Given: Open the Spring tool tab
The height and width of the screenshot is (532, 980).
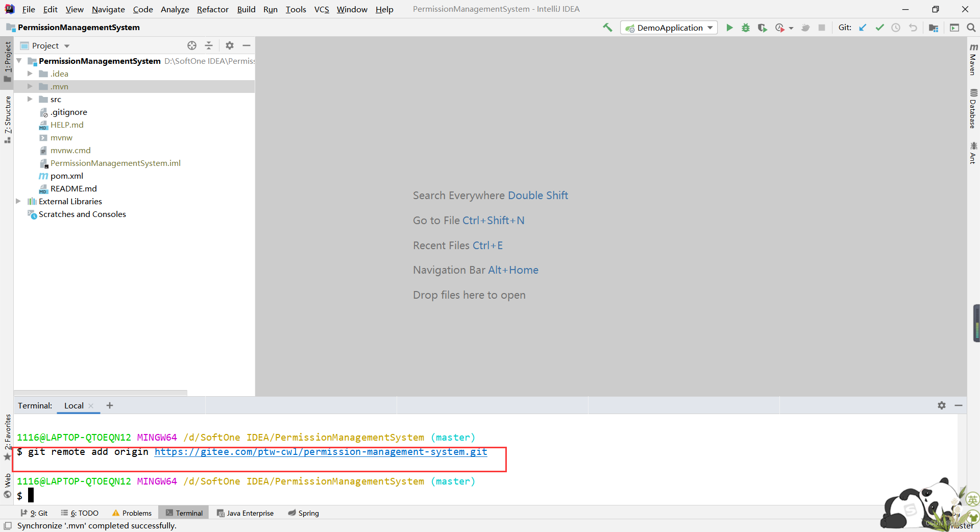Looking at the screenshot, I should 303,513.
